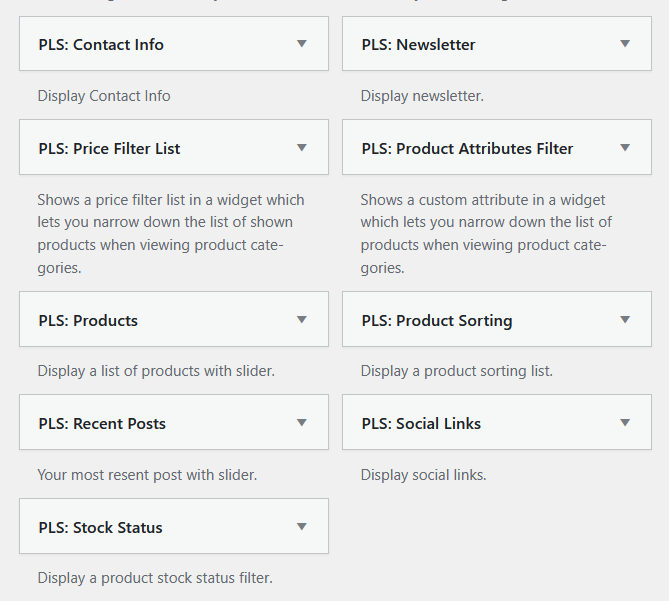The height and width of the screenshot is (601, 669).
Task: Expand the PLS: Product Sorting arrow
Action: tap(625, 320)
